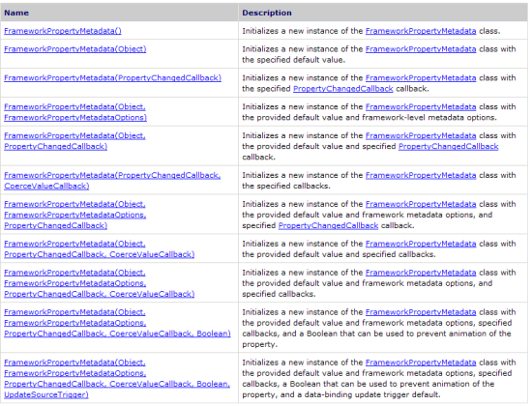
Task: Click the Description column header
Action: pos(383,13)
